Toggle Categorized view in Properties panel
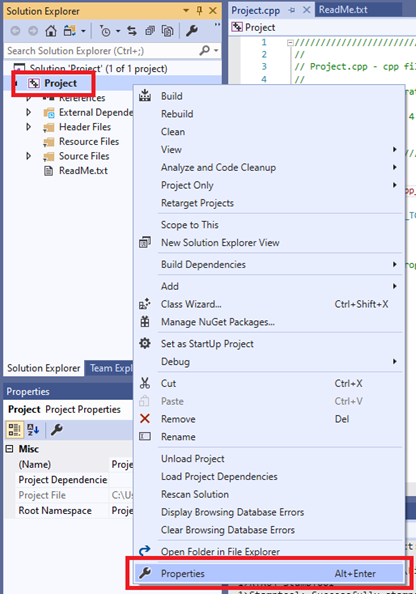This screenshot has width=416, height=594. (14, 430)
